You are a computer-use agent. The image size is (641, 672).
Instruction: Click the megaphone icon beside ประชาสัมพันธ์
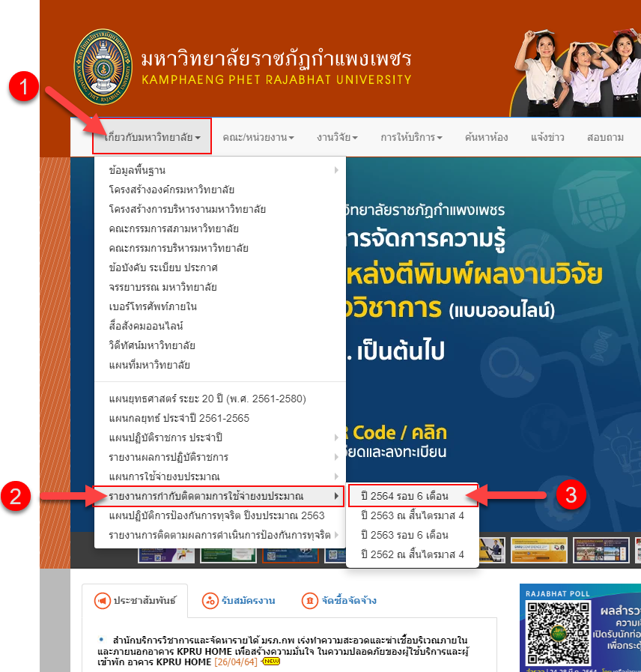click(103, 600)
